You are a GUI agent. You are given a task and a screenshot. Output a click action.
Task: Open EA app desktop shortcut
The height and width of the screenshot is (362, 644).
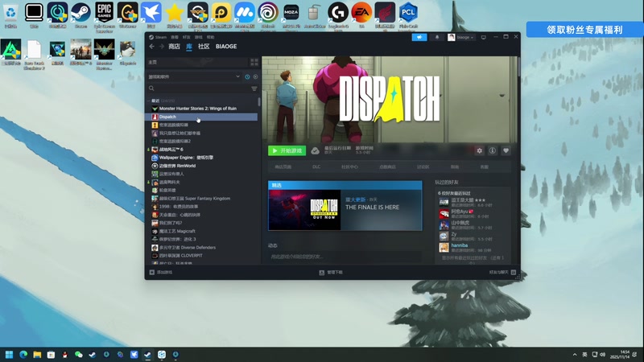tap(361, 15)
